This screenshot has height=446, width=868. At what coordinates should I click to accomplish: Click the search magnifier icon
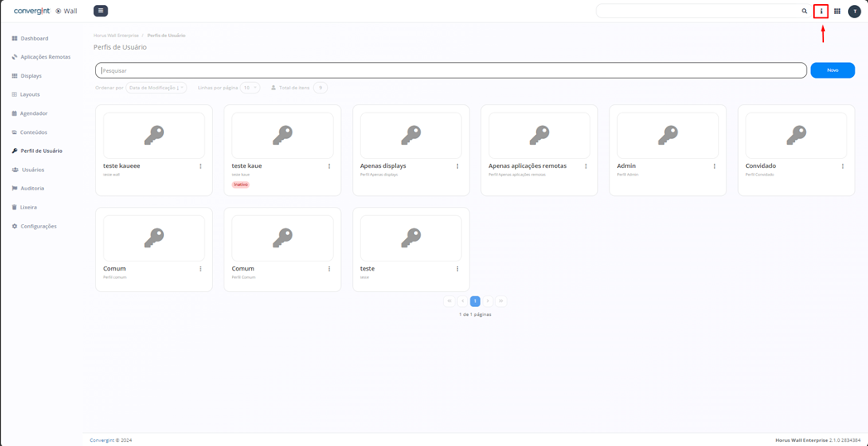(804, 12)
